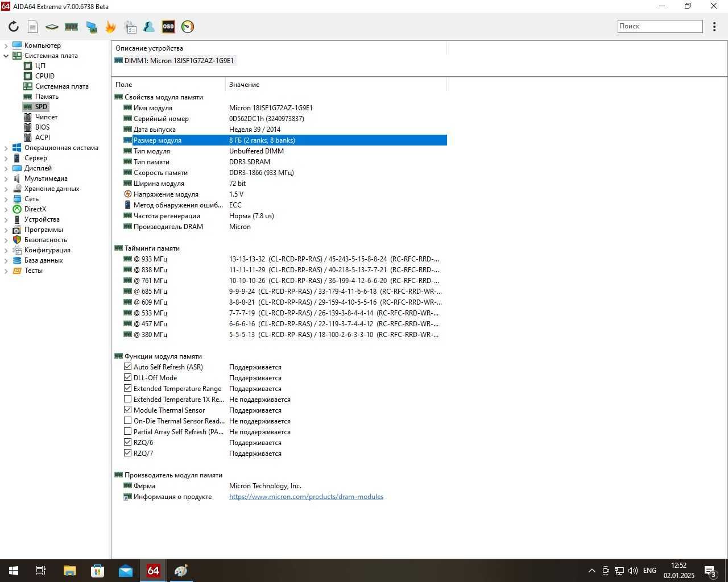This screenshot has width=728, height=582.
Task: Open the benchmark gauge toolbar icon
Action: [x=188, y=26]
